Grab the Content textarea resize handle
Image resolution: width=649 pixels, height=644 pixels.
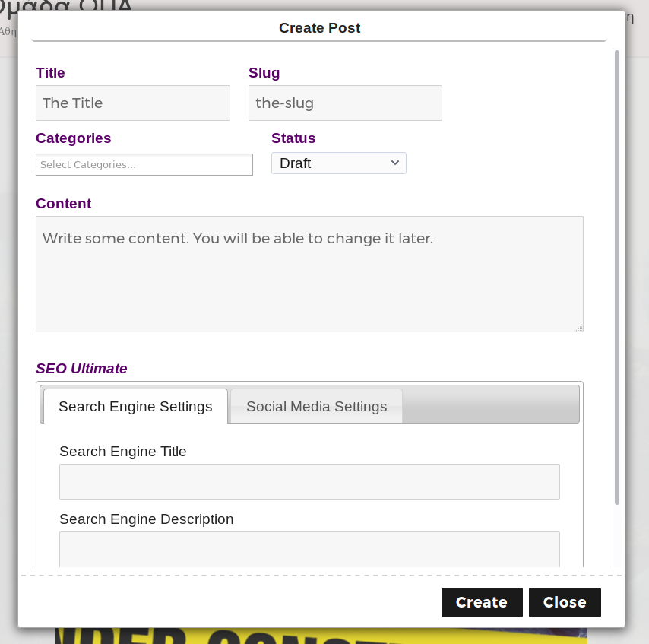coord(579,328)
